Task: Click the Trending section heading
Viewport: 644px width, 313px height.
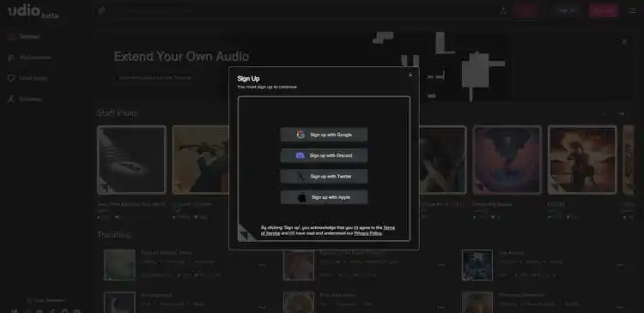Action: click(113, 235)
